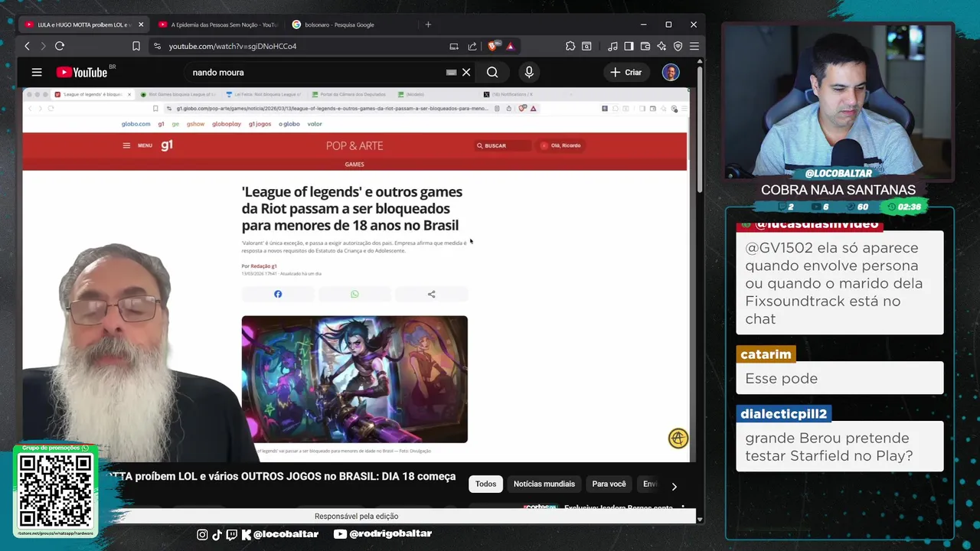Click the 'GAMES' section label
980x551 pixels.
coord(354,165)
